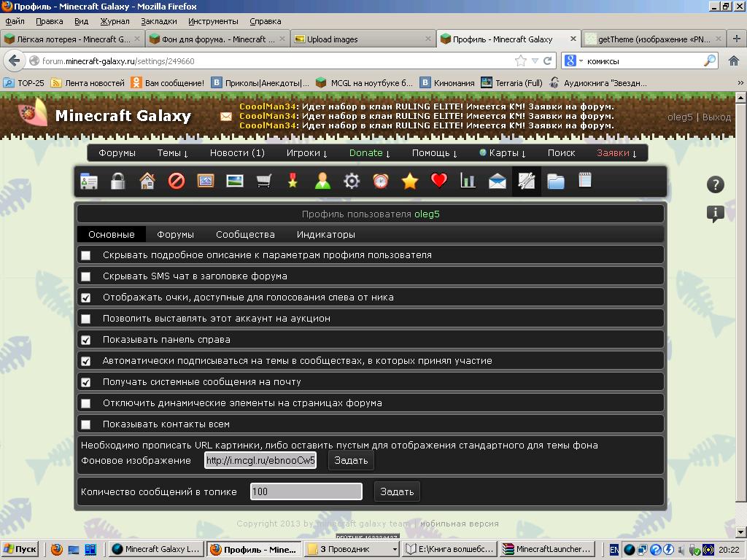Switch to the 'Сообщества' settings tab

pos(245,234)
